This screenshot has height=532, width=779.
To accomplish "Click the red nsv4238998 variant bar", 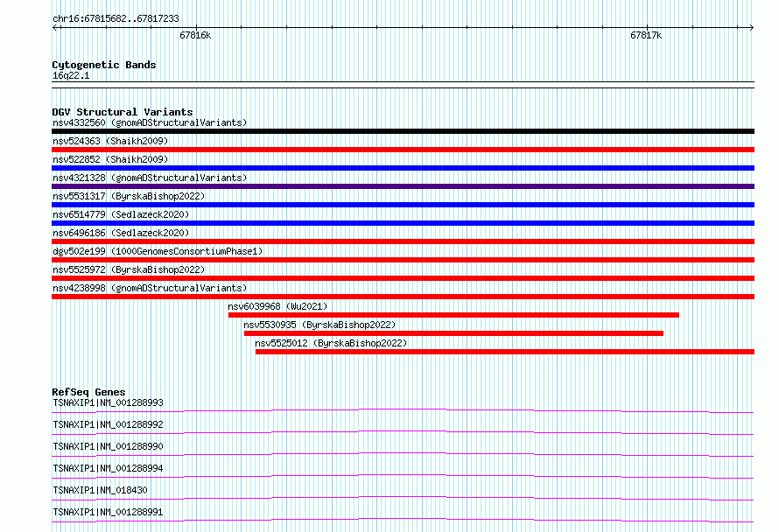I will 403,297.
